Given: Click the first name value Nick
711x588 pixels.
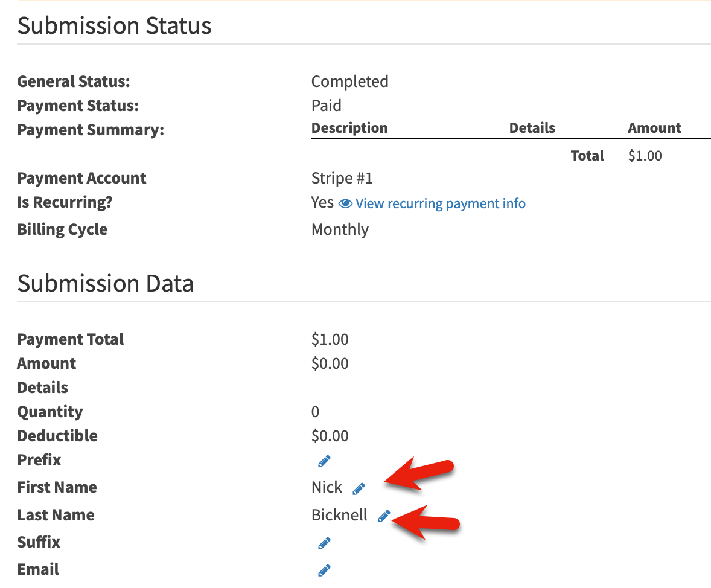Looking at the screenshot, I should tap(327, 487).
